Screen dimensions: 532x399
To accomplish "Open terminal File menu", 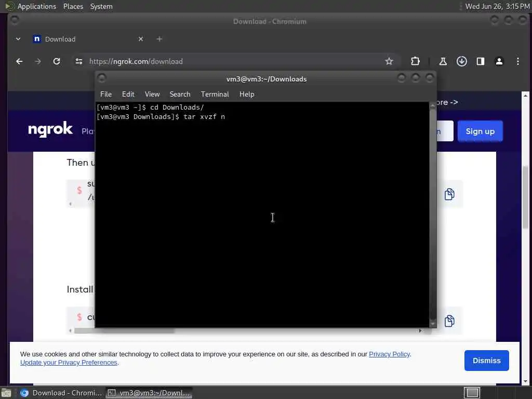I will tap(106, 95).
